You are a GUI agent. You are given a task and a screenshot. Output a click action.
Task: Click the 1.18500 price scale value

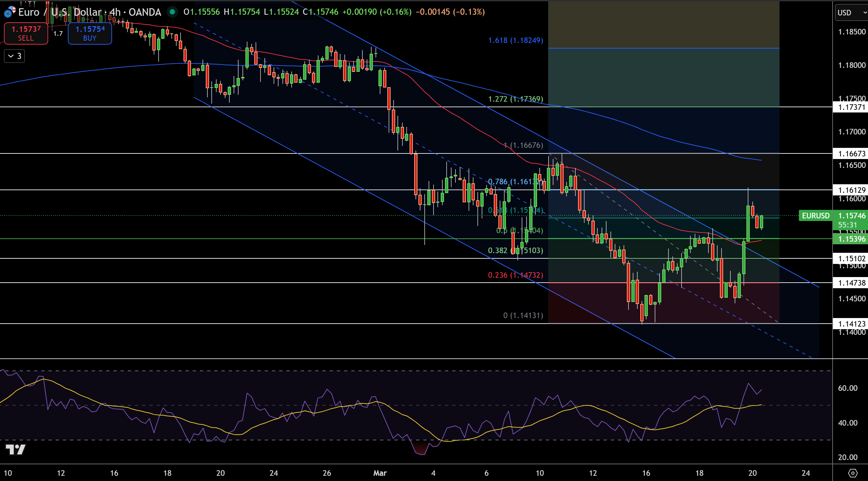(x=852, y=32)
